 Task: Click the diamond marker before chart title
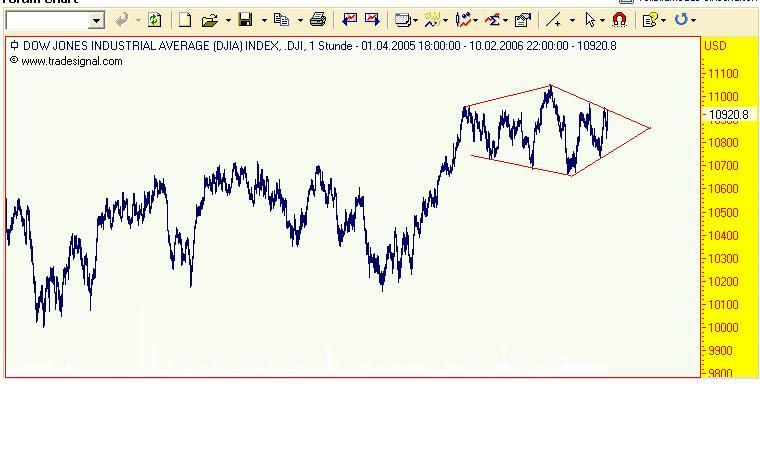coord(14,46)
